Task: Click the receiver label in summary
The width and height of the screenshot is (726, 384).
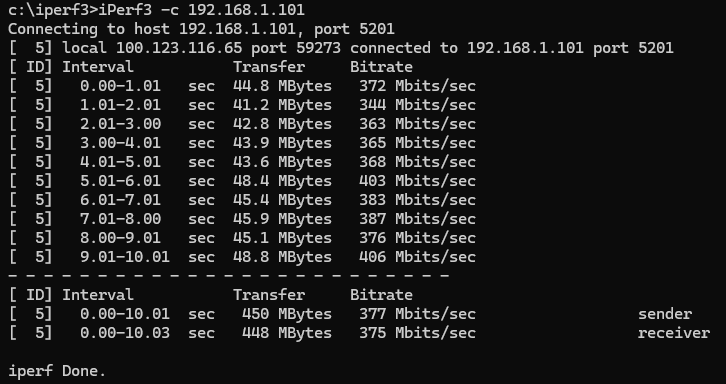Action: (x=674, y=333)
